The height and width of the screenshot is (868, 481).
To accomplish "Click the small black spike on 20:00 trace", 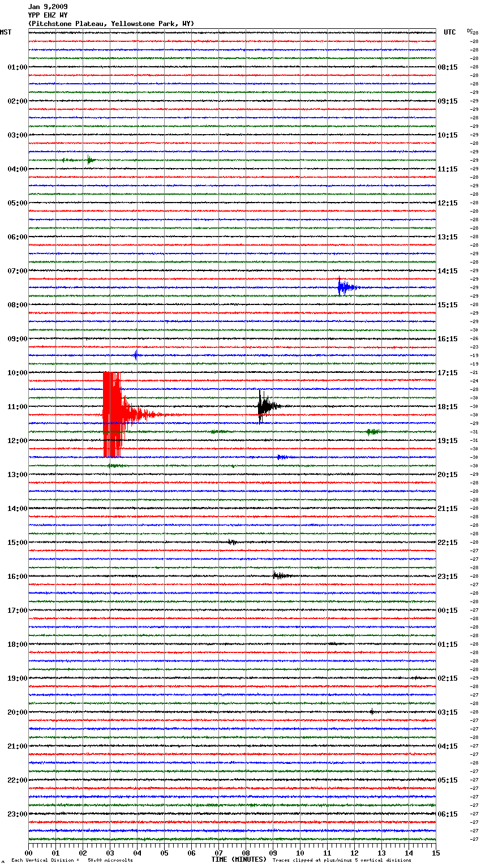I will coord(372,712).
